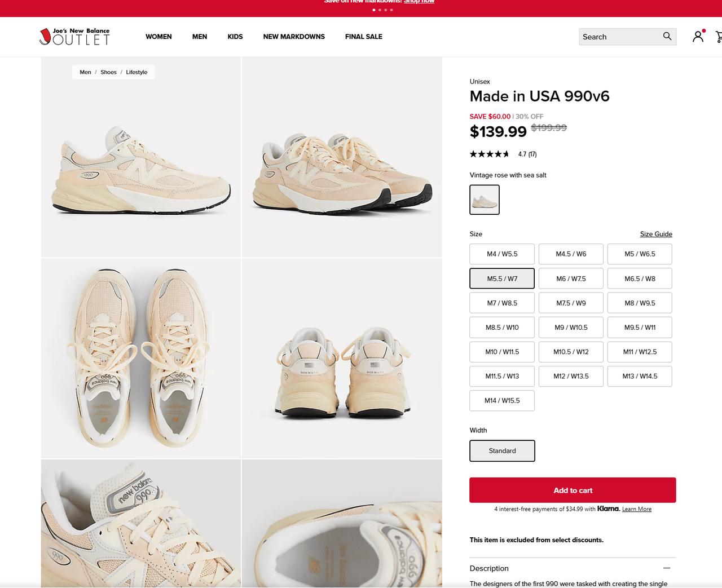Open the Women menu
This screenshot has width=722, height=588.
coord(159,37)
